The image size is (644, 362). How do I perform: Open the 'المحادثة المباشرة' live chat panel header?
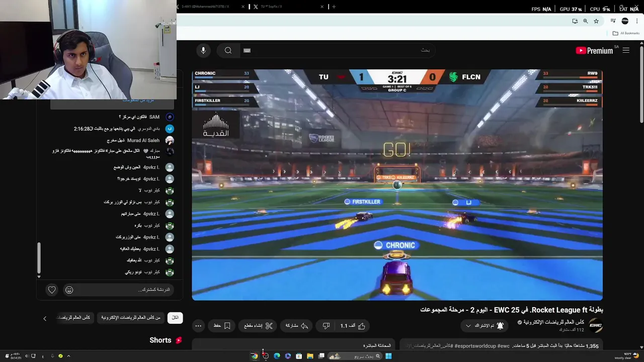pyautogui.click(x=377, y=346)
